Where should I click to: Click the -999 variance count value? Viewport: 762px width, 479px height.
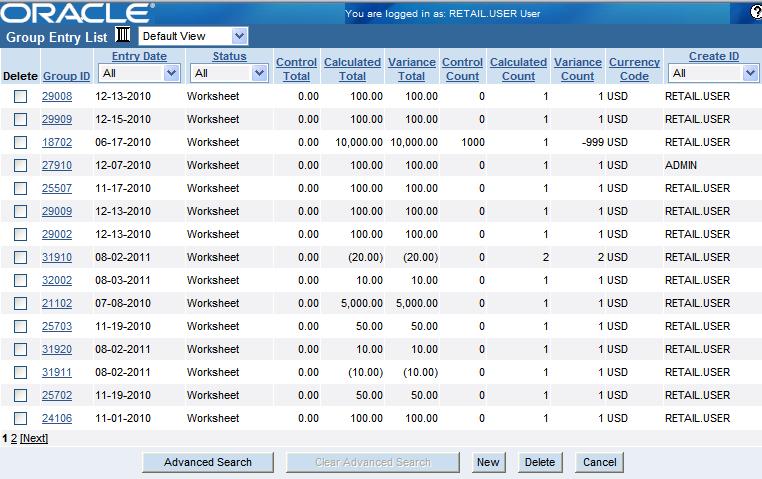[592, 142]
